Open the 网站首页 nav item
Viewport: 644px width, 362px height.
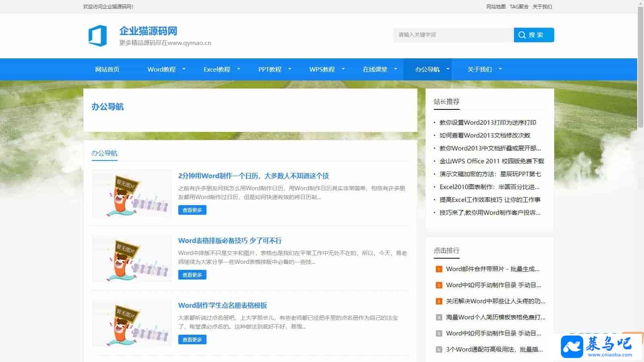click(107, 69)
